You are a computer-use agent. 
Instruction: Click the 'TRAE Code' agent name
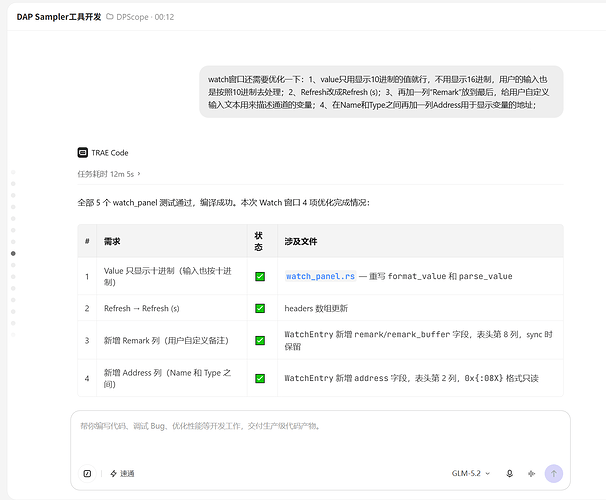(x=110, y=153)
